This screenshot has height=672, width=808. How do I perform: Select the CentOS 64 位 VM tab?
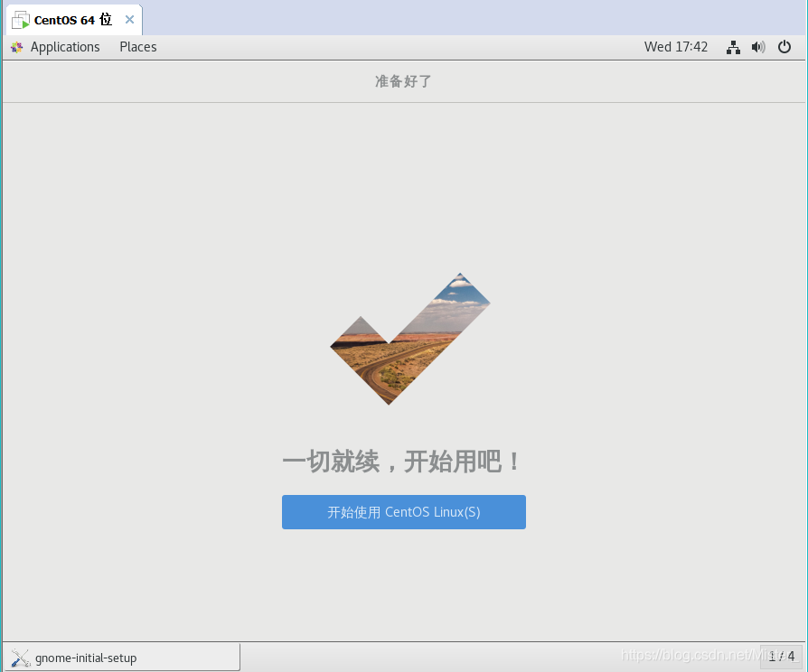(74, 20)
